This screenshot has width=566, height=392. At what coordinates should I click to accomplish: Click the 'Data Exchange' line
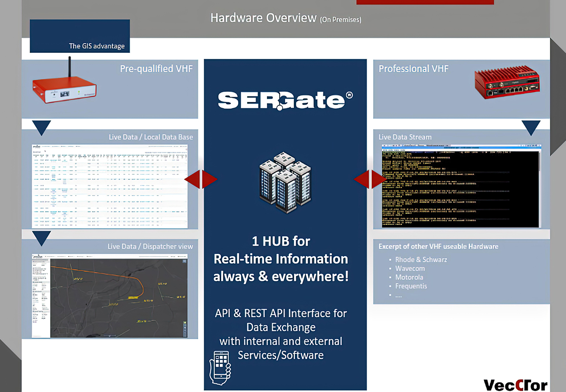click(281, 327)
